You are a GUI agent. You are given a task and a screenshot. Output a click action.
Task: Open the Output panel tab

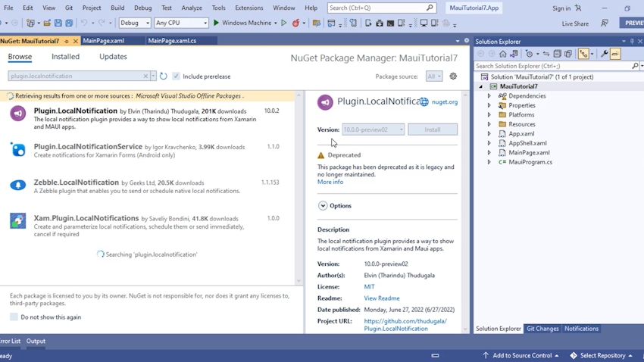(x=36, y=341)
